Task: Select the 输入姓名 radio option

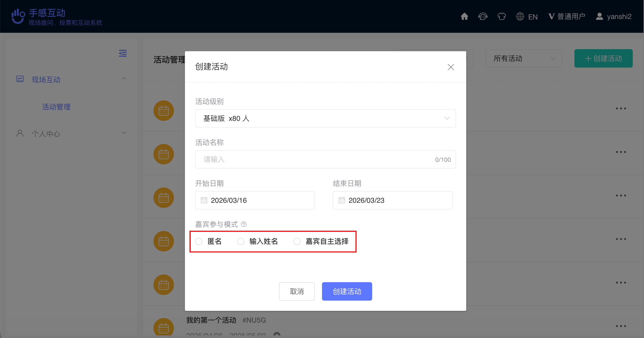Action: pyautogui.click(x=241, y=241)
